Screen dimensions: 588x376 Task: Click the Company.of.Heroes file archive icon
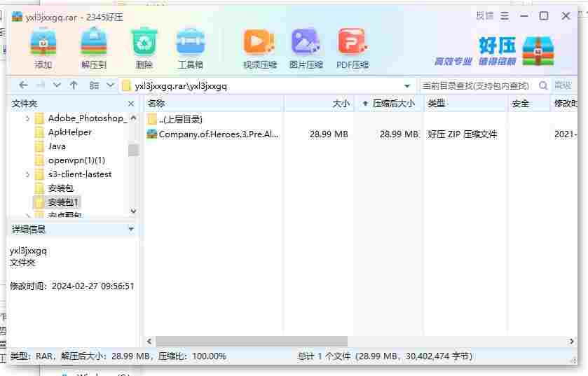tap(152, 134)
